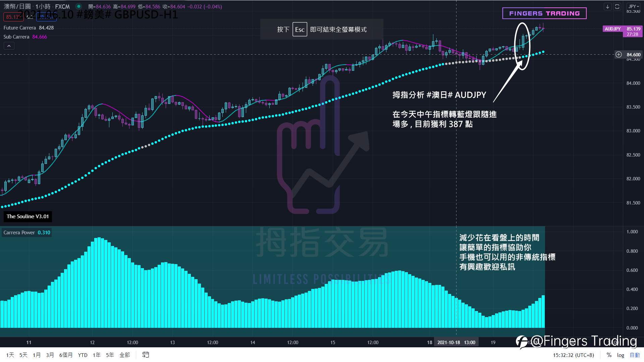Open the timezone clock 15:32:32 (UTC+8)
This screenshot has height=362, width=644.
pyautogui.click(x=573, y=355)
